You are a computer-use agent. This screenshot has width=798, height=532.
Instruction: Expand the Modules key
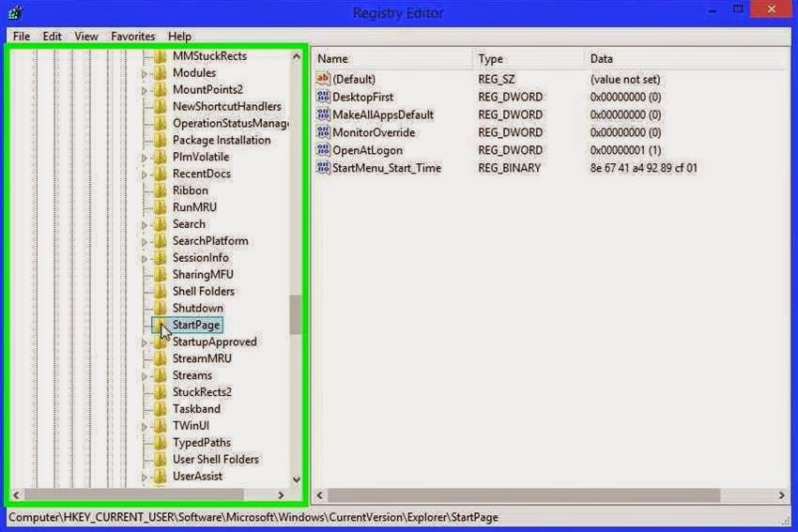(144, 74)
